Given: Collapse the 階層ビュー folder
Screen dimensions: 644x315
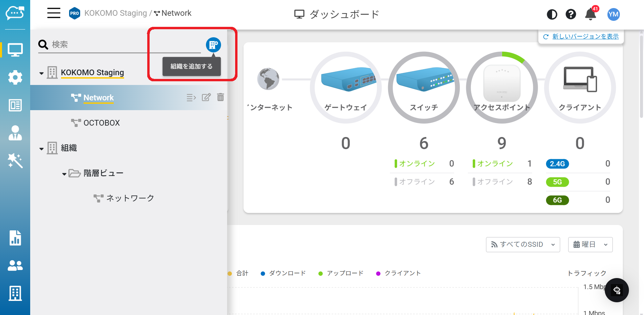Looking at the screenshot, I should click(x=64, y=174).
